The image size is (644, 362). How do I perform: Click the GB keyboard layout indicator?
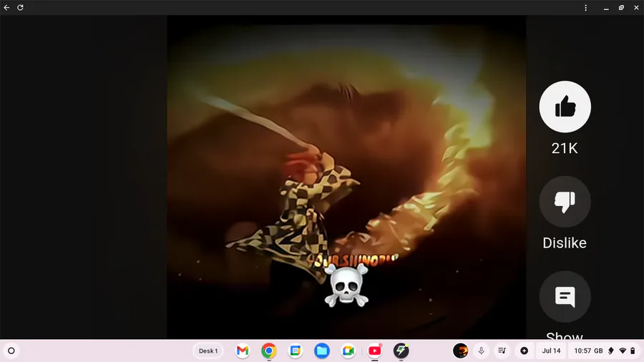coord(598,351)
